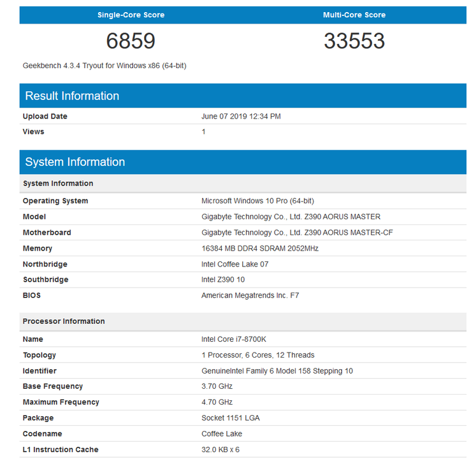476x459 pixels.
Task: Click the Motherboard row label
Action: 47,233
